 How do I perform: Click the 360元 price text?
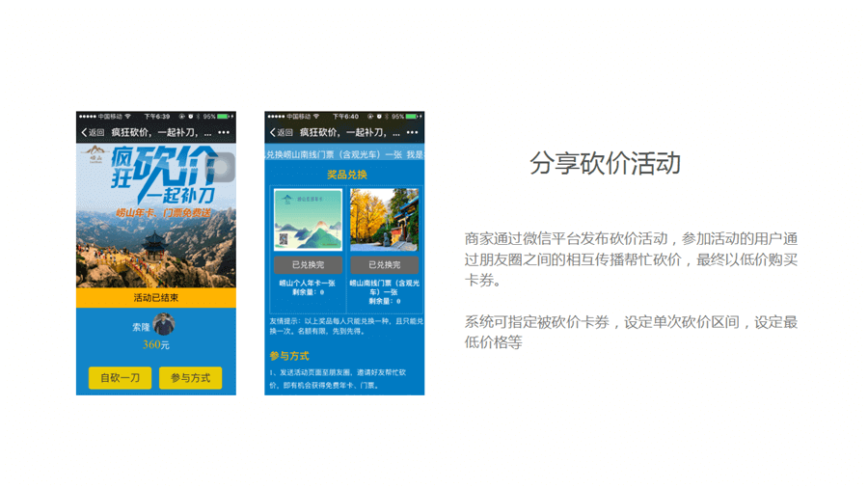point(155,344)
